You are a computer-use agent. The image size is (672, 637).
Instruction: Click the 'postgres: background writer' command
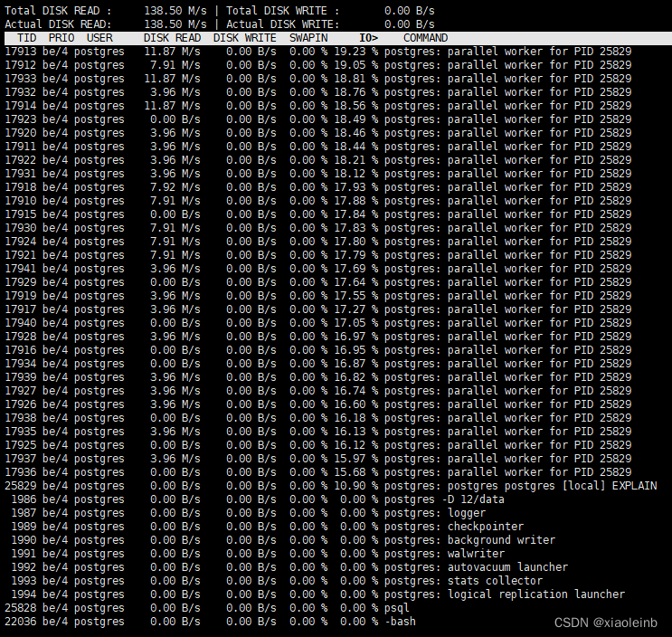[469, 540]
